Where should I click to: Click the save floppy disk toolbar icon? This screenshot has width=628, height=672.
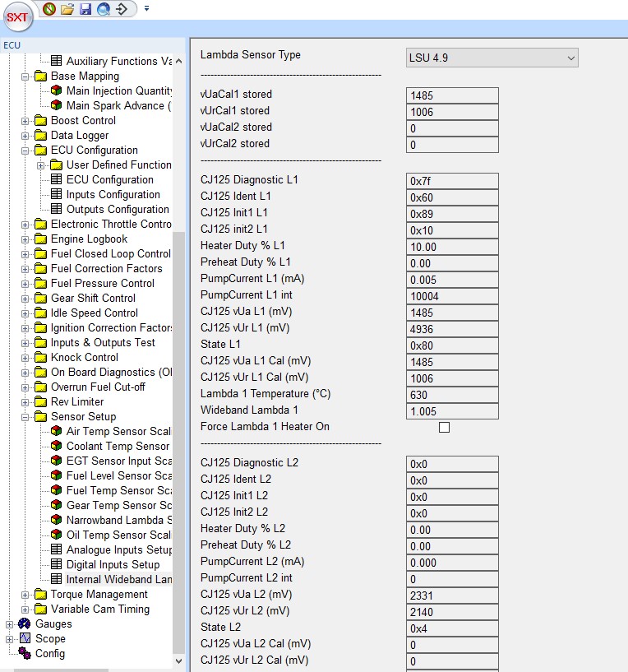pos(85,9)
